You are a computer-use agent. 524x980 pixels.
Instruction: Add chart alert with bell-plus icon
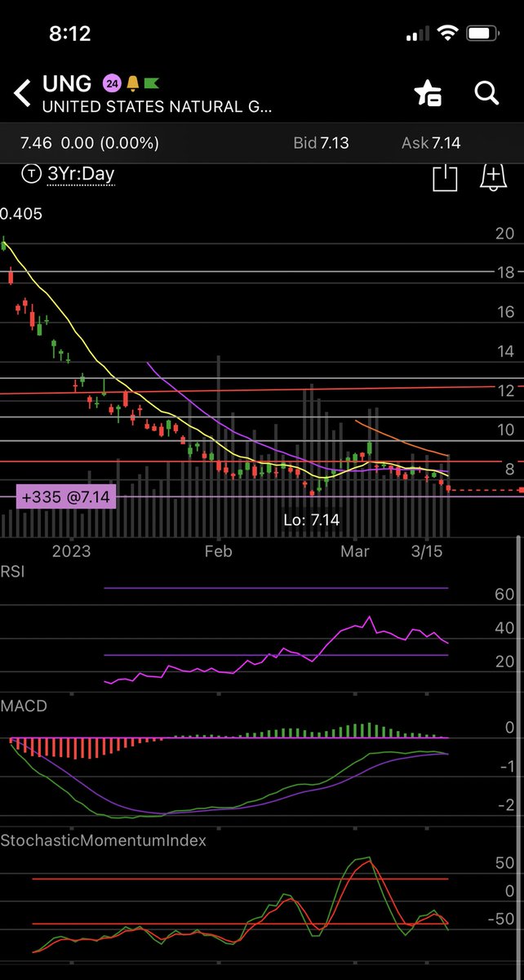492,177
